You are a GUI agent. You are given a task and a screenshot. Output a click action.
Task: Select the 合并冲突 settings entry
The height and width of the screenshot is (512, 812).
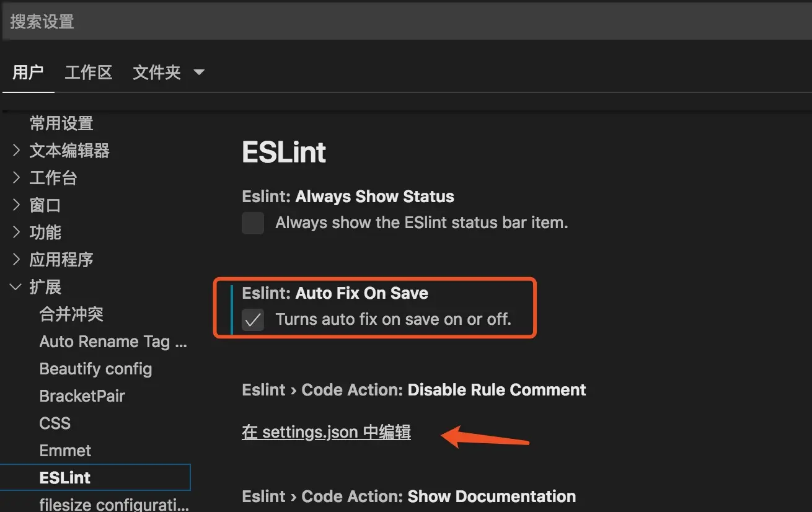coord(70,314)
